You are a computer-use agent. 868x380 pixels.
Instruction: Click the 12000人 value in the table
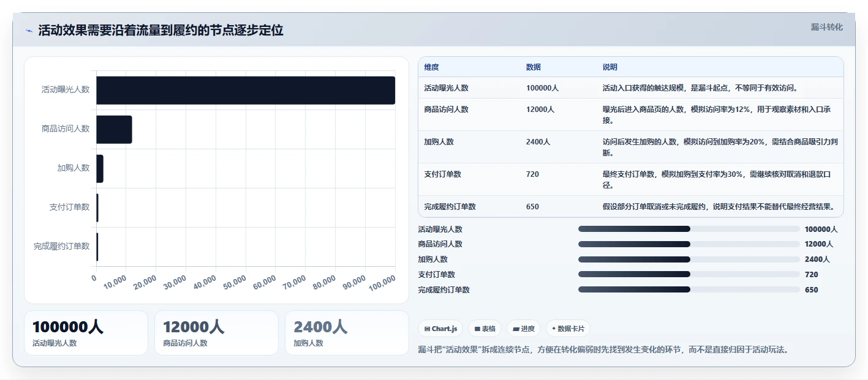[540, 110]
